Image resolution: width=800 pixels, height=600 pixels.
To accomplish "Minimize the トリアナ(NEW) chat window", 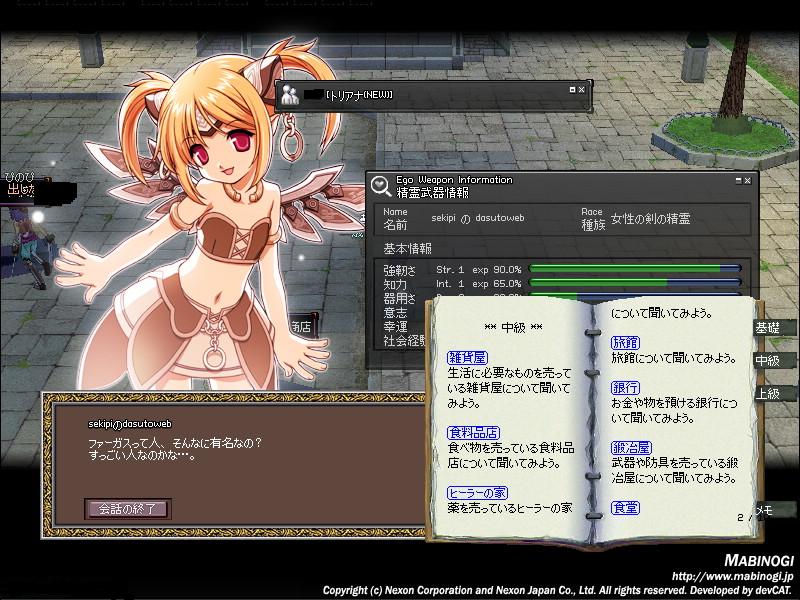I will [x=572, y=90].
